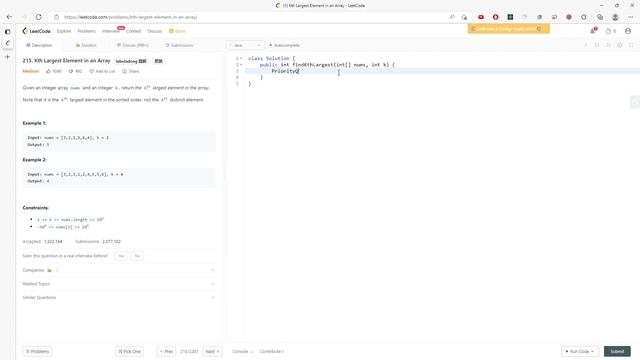
Task: Toggle the Autocomplete option
Action: pos(284,45)
